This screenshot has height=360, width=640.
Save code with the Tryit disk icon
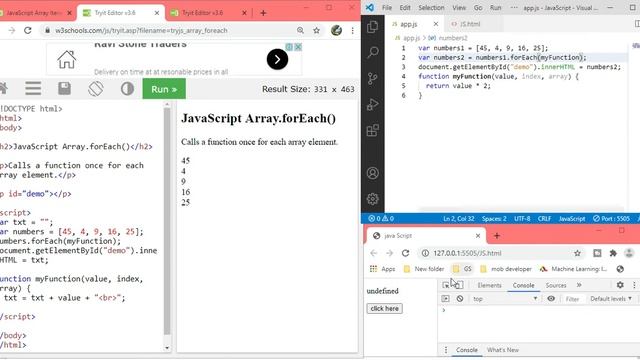[64, 89]
